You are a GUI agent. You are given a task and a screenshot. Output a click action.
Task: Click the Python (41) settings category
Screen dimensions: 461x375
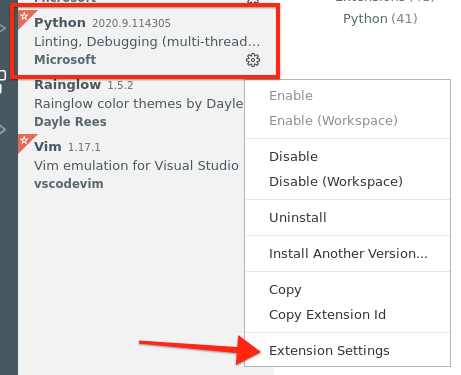380,19
